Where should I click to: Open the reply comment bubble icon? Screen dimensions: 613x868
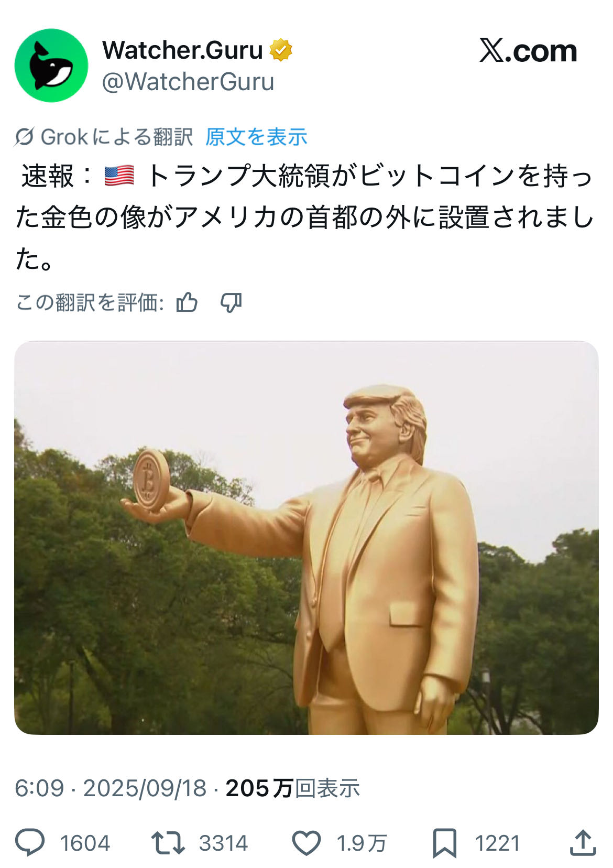point(30,843)
